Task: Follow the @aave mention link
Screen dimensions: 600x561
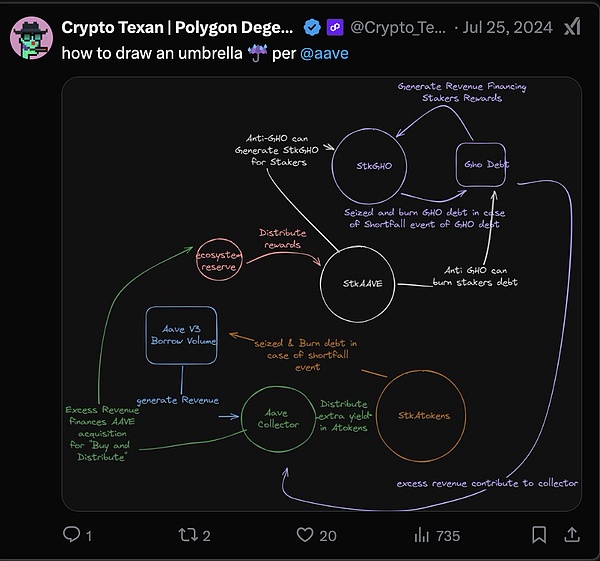Action: point(326,53)
